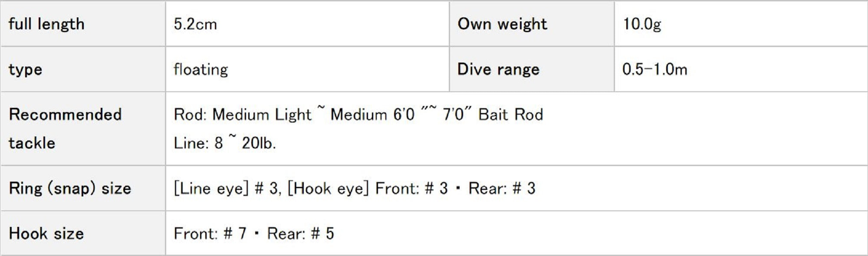Screen dimensions: 868x256
Task: Click the "Hook size" label cell
Action: (46, 234)
